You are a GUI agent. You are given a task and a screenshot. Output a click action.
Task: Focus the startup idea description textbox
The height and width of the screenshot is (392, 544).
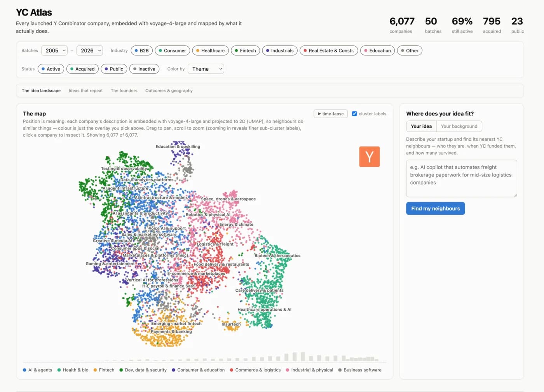[461, 178]
